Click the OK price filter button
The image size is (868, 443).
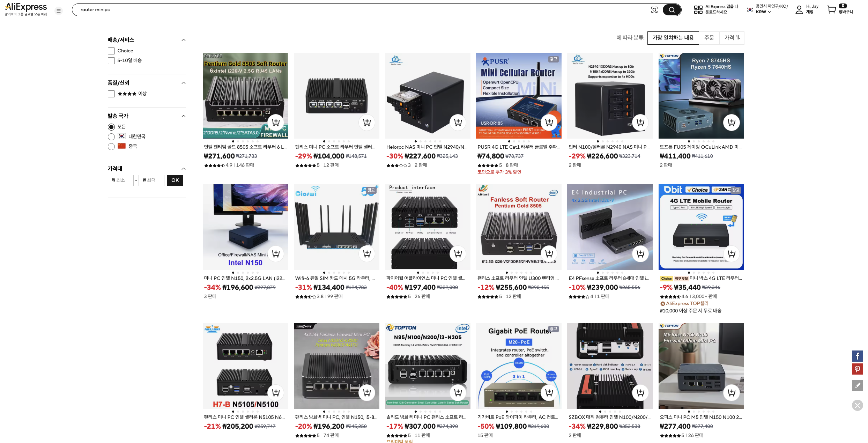[175, 180]
